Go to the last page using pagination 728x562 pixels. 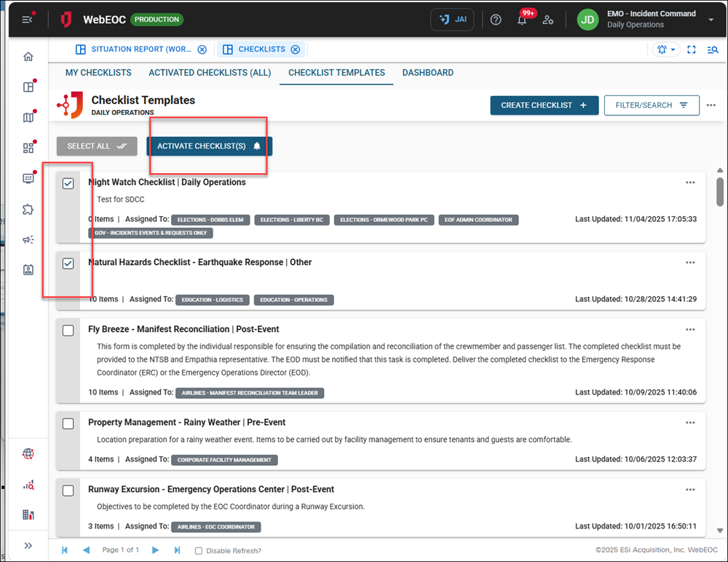pyautogui.click(x=177, y=550)
